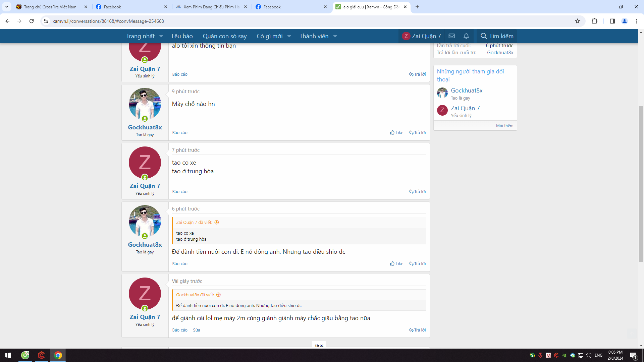Image resolution: width=644 pixels, height=362 pixels.
Task: Expand the Có gì mới dropdown arrow
Action: 289,36
